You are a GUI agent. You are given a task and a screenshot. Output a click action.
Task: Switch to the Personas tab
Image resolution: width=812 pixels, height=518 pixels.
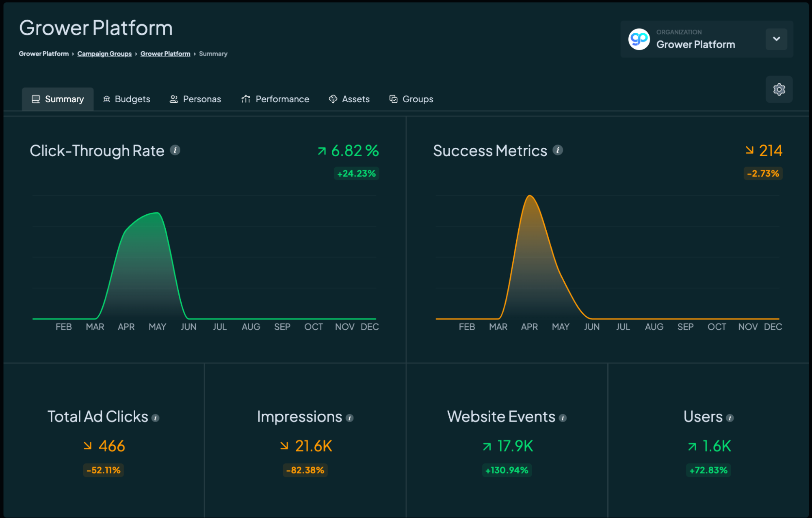coord(195,99)
